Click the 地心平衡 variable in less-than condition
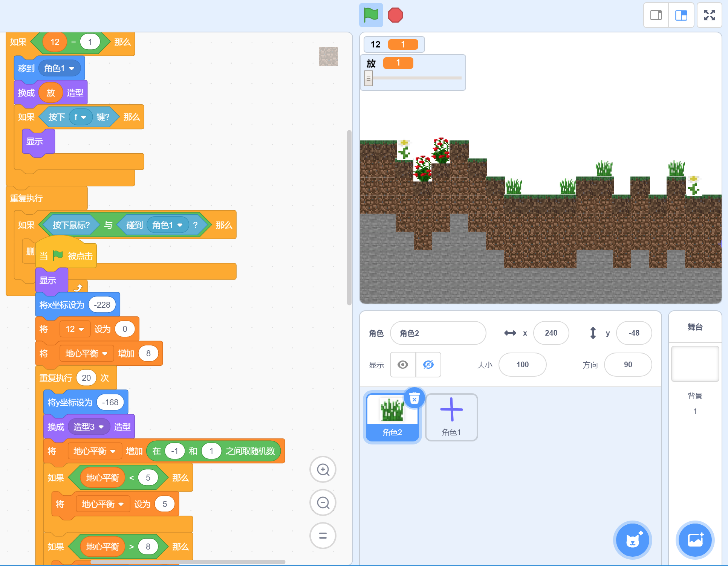 [102, 478]
